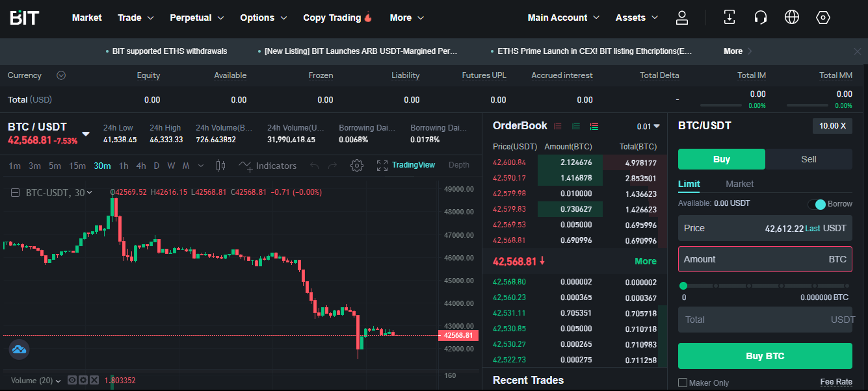Click the amount percentage slider handle
Image resolution: width=868 pixels, height=391 pixels.
point(683,286)
